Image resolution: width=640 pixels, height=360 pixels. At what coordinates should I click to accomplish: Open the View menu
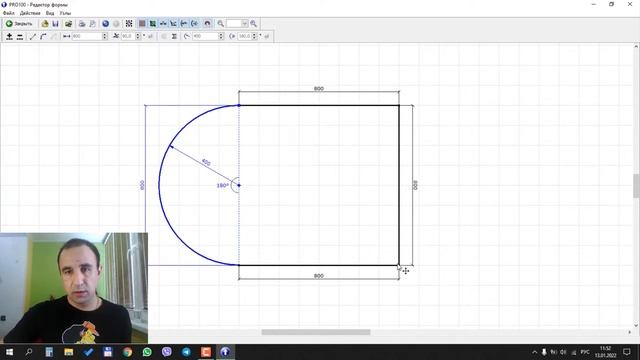click(x=50, y=13)
